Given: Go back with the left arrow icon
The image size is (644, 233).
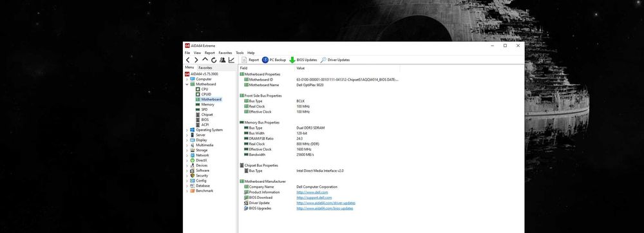Looking at the screenshot, I should 187,60.
